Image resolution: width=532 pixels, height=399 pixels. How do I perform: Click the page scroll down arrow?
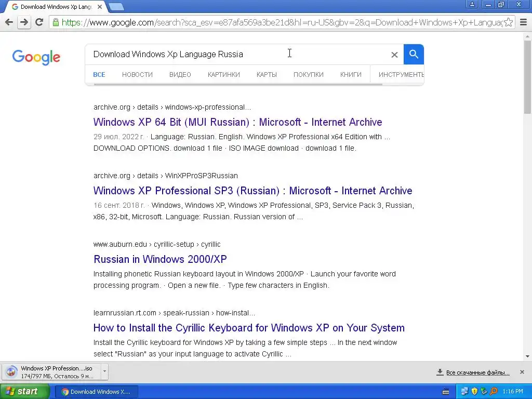[528, 356]
